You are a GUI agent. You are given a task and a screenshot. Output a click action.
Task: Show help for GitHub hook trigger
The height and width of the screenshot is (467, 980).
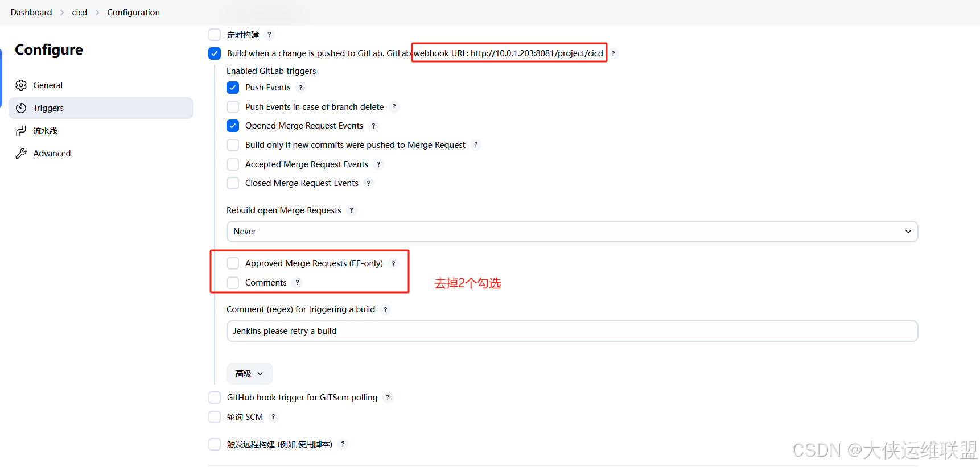pyautogui.click(x=388, y=398)
